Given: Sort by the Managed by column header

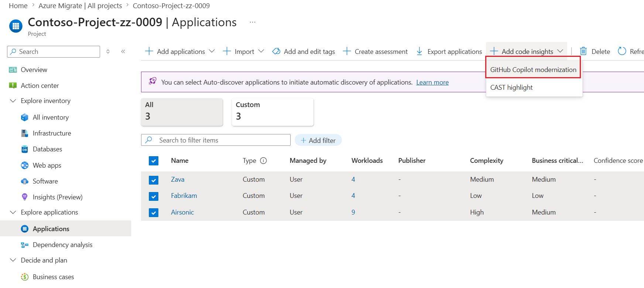Looking at the screenshot, I should click(x=308, y=161).
